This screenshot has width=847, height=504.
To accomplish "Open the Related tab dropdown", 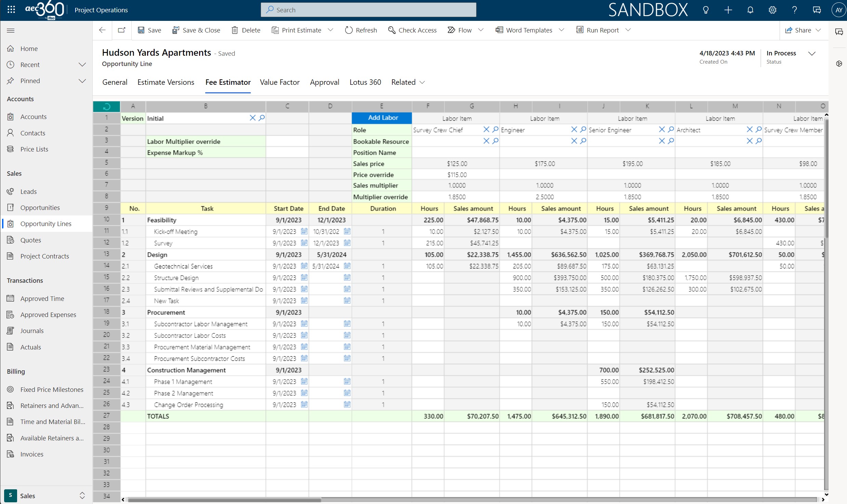I will (x=422, y=82).
